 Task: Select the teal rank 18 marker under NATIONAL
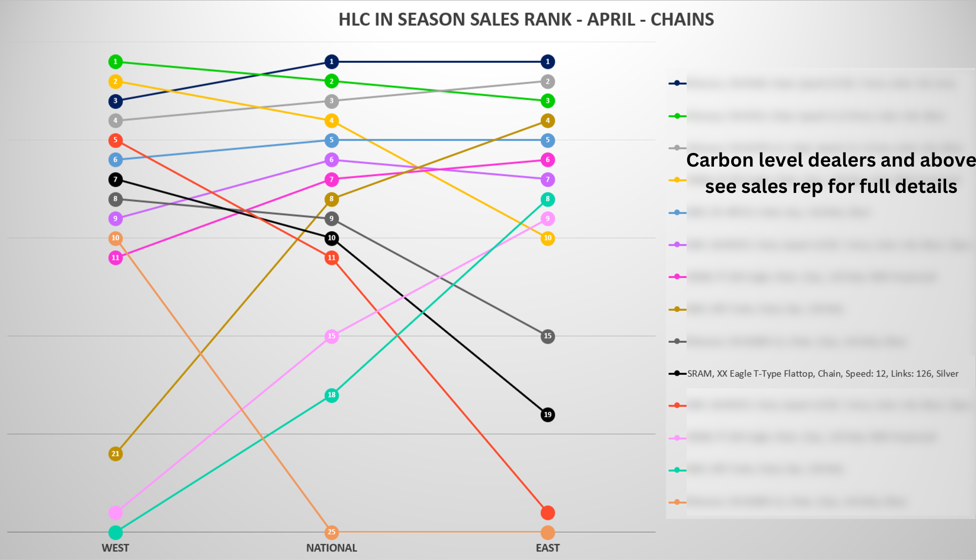click(x=331, y=395)
